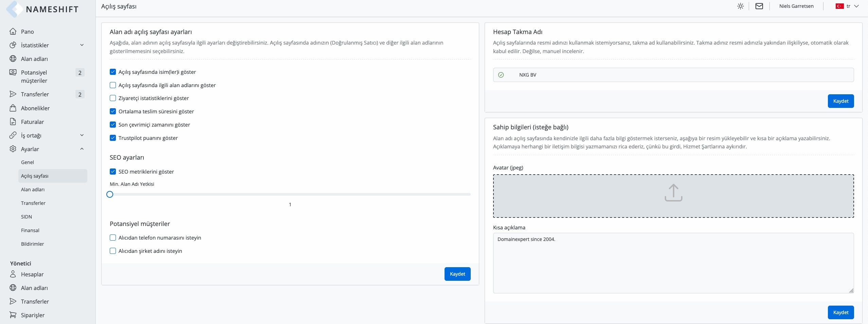Click the Hesaplar user icon
Screen dimensions: 868x324
coord(13,274)
